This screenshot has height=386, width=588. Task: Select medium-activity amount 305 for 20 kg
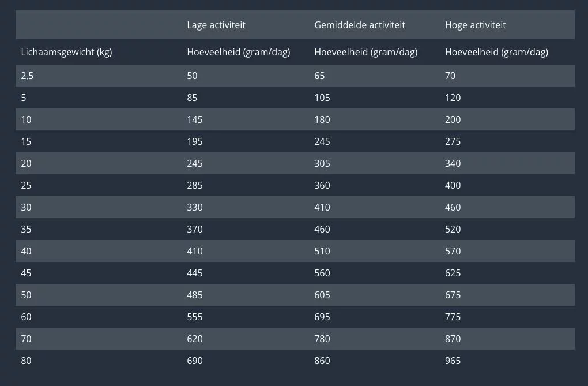(x=322, y=163)
